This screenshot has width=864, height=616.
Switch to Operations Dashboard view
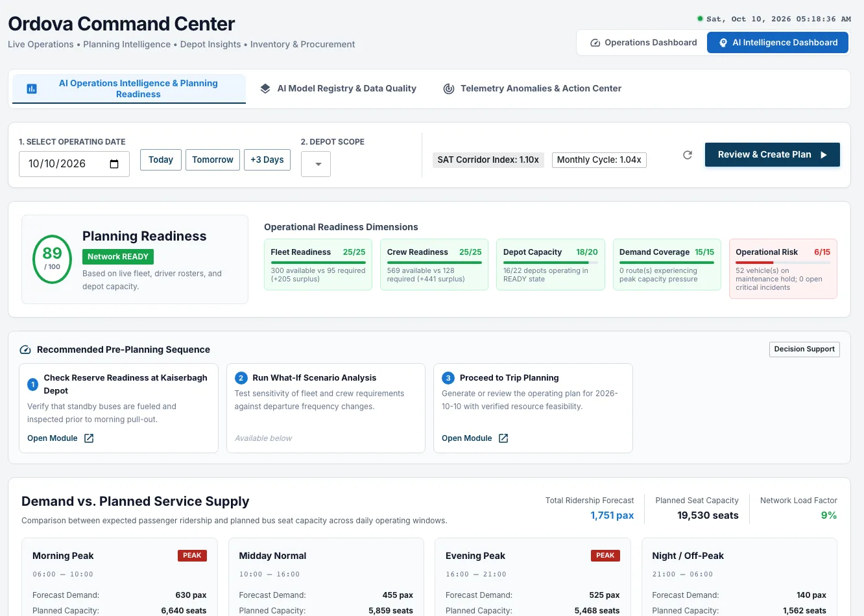pos(643,43)
